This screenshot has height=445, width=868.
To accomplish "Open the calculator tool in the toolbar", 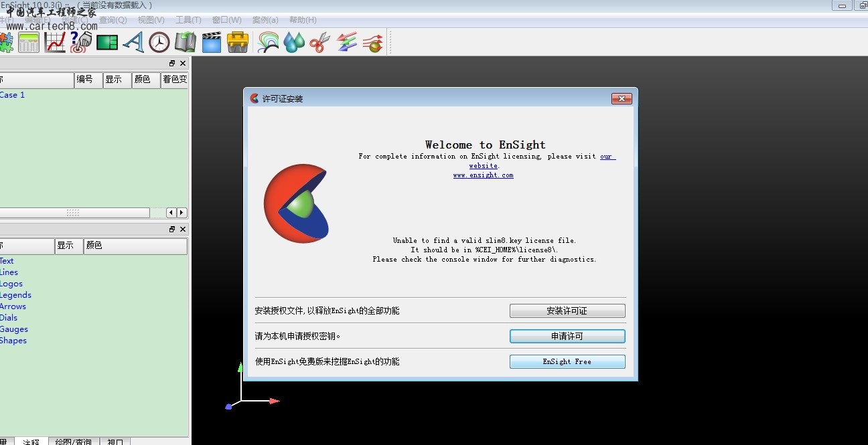I will pos(29,42).
